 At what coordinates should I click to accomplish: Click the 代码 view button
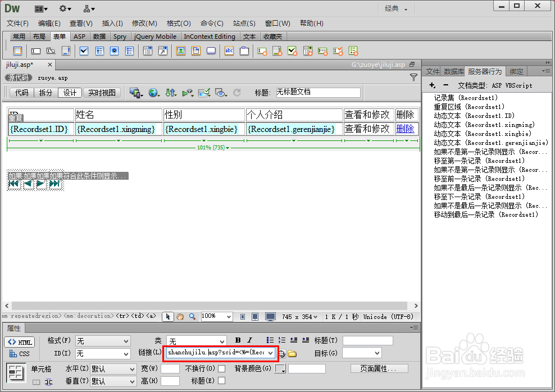coord(21,93)
